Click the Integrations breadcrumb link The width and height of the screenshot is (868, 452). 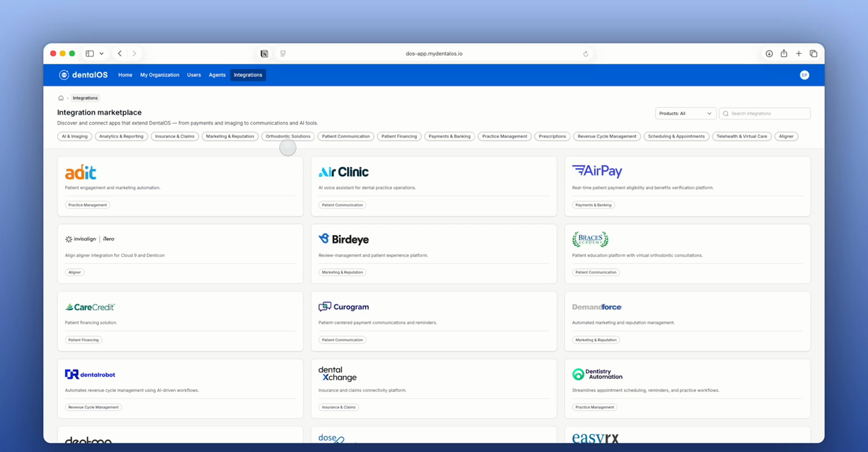coord(85,98)
